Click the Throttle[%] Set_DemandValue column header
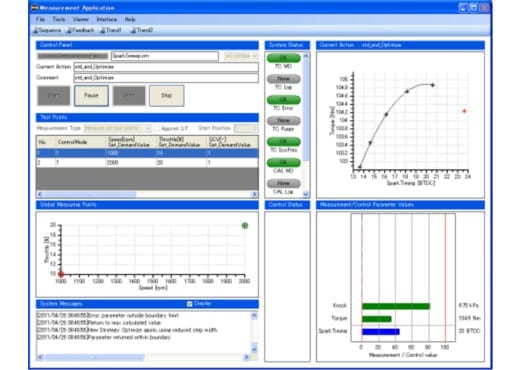520x370 pixels. (x=182, y=142)
